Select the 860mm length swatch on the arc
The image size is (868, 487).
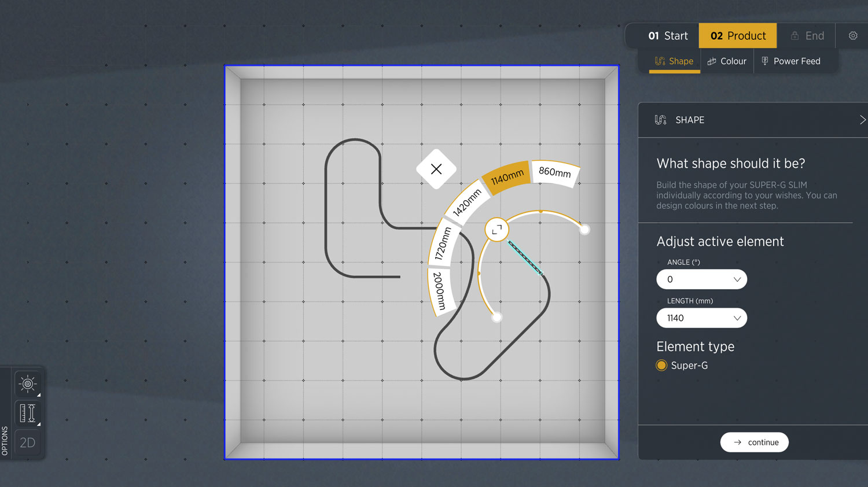pyautogui.click(x=554, y=172)
